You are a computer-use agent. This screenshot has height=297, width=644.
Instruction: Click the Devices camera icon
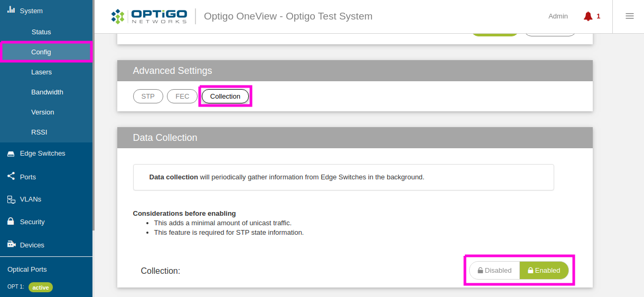click(11, 244)
